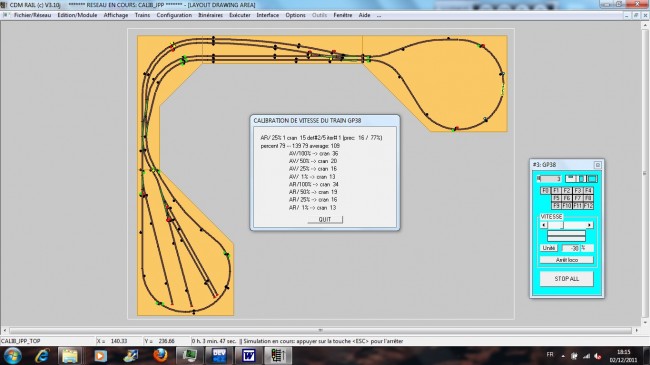Click the Unité button
The height and width of the screenshot is (365, 650).
click(549, 248)
